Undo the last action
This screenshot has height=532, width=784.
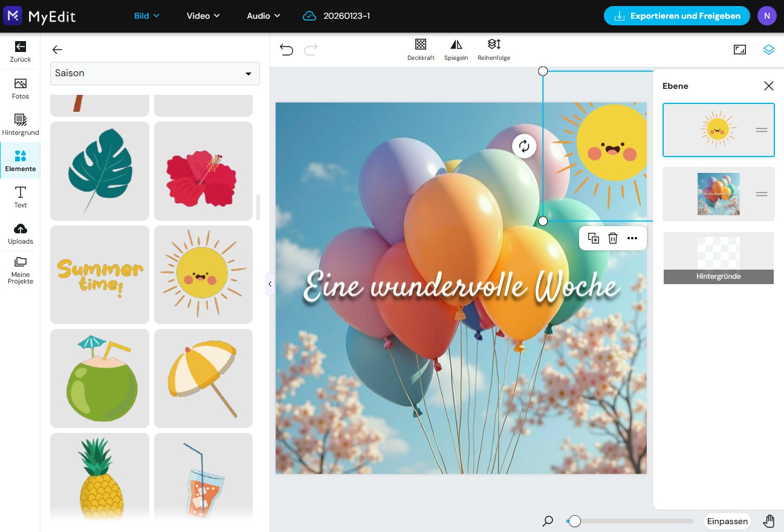287,50
